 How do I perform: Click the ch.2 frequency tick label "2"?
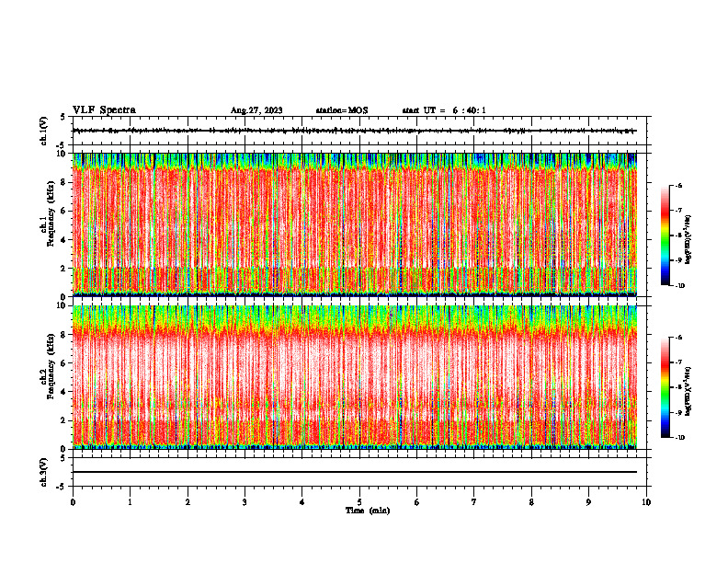(64, 420)
